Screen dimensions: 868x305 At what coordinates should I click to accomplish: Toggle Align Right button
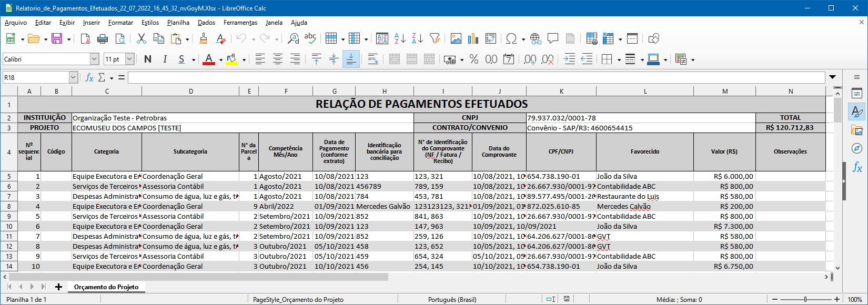tap(295, 59)
